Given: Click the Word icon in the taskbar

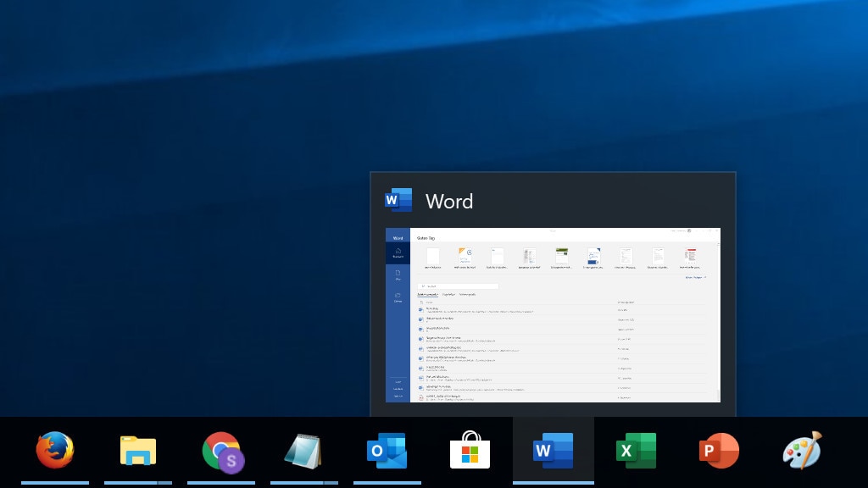Looking at the screenshot, I should 553,451.
